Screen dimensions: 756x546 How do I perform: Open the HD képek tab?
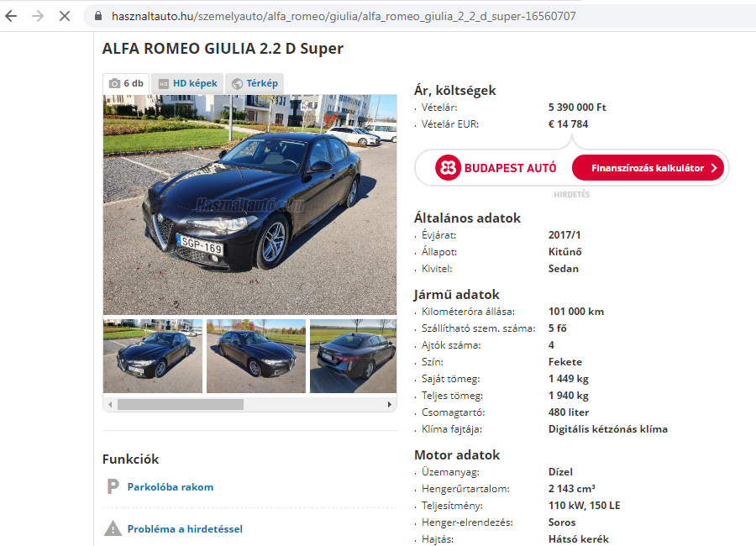(x=187, y=83)
